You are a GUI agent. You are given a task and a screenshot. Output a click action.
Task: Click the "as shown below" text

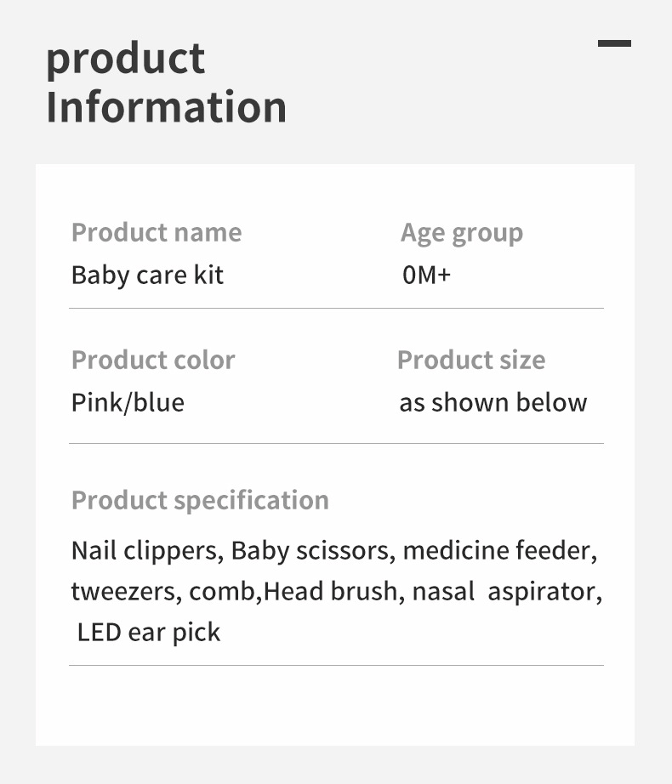coord(493,402)
